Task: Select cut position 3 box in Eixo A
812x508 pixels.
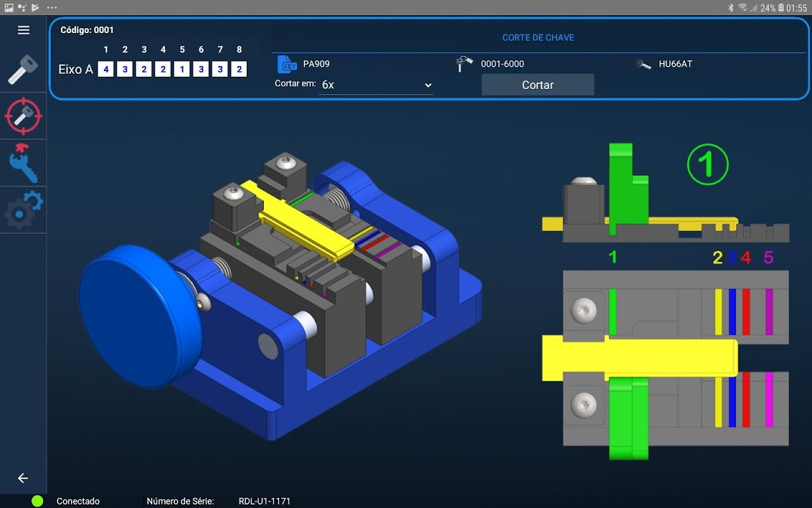Action: (x=144, y=69)
